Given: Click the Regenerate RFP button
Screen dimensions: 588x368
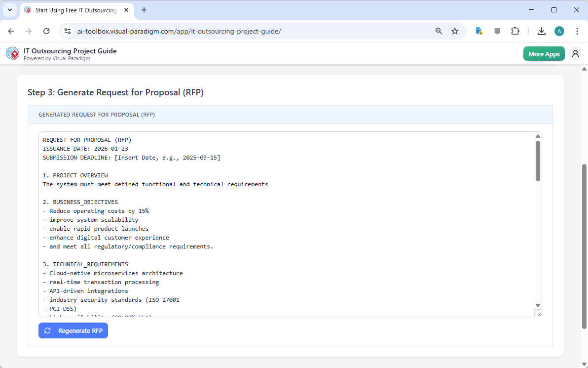Looking at the screenshot, I should pos(73,330).
